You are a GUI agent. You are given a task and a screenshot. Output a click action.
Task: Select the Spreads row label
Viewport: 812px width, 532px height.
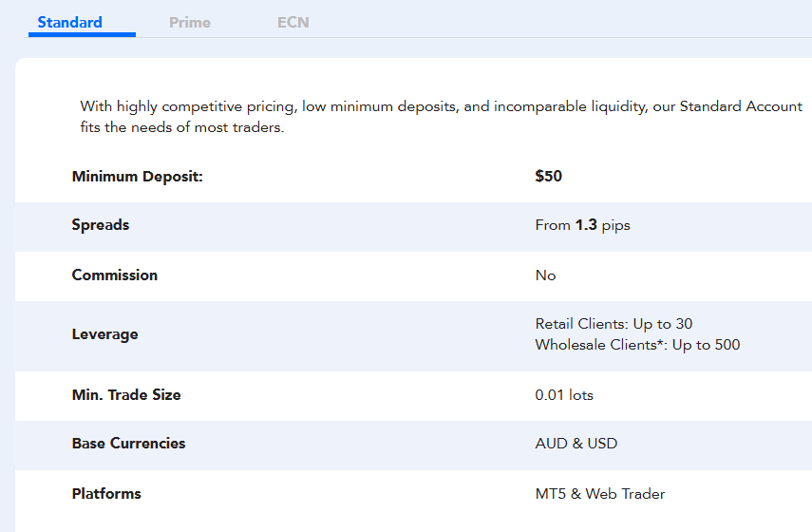click(x=101, y=225)
